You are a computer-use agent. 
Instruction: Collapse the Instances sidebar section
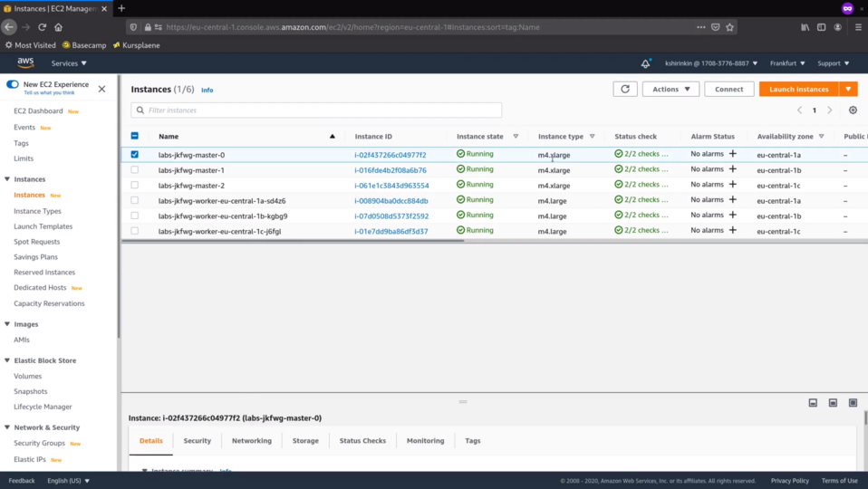(x=7, y=179)
